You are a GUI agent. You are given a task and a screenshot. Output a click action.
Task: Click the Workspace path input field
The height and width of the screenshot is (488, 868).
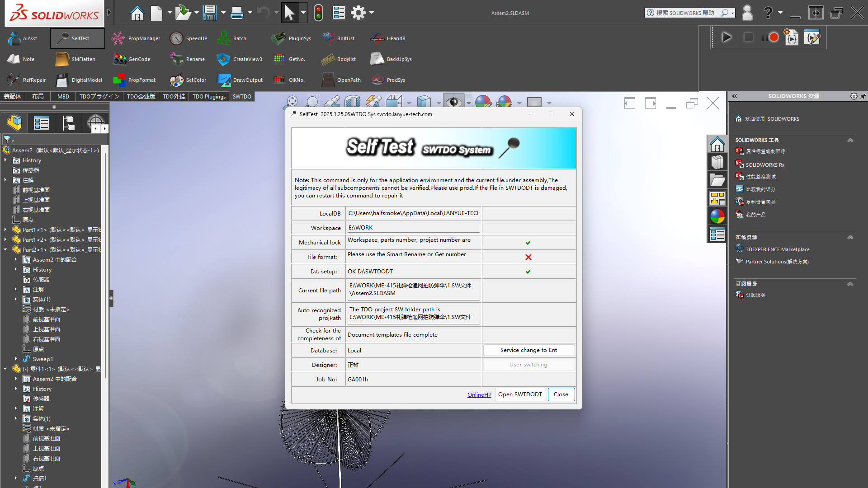pyautogui.click(x=413, y=228)
